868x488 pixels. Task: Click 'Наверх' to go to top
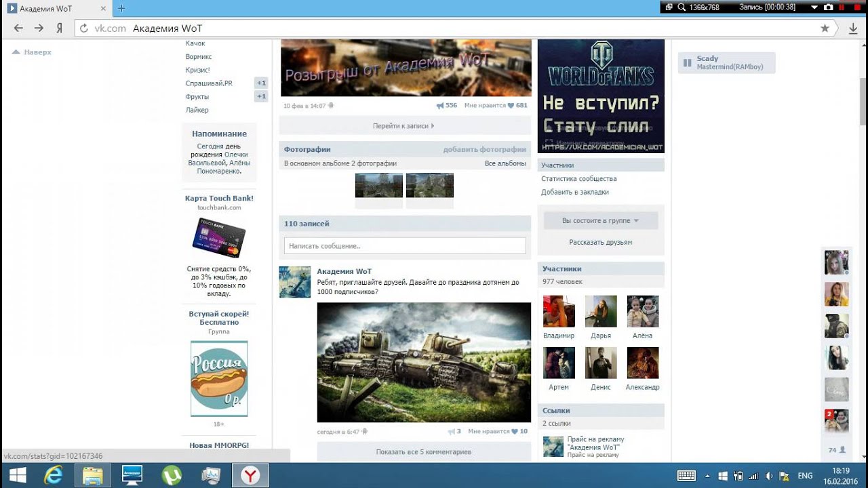32,52
